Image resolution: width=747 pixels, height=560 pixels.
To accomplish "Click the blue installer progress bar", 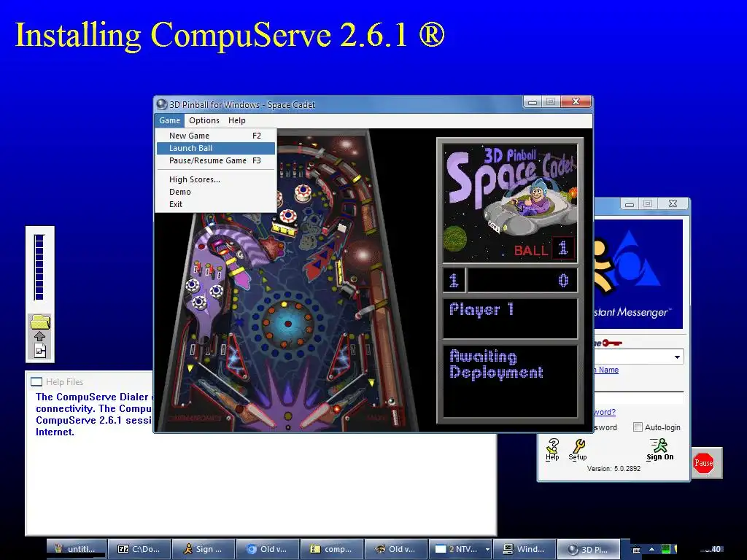I will tap(39, 267).
